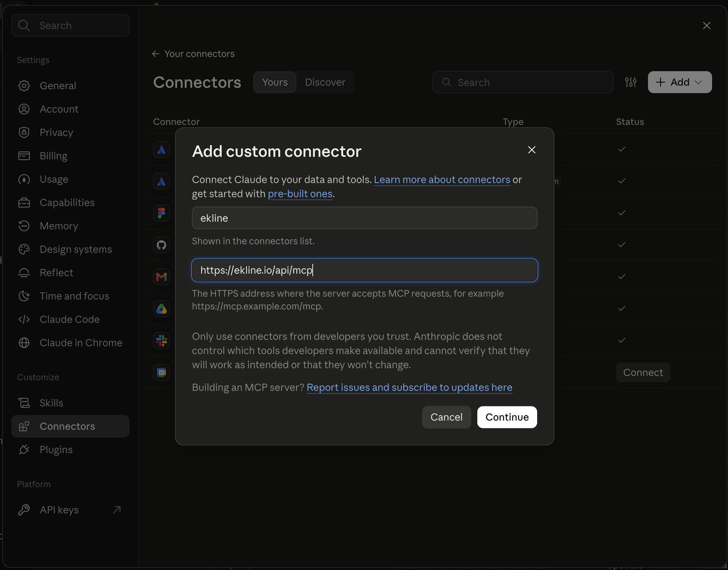Open Capabilities briefcase icon
This screenshot has height=570, width=728.
coord(24,203)
